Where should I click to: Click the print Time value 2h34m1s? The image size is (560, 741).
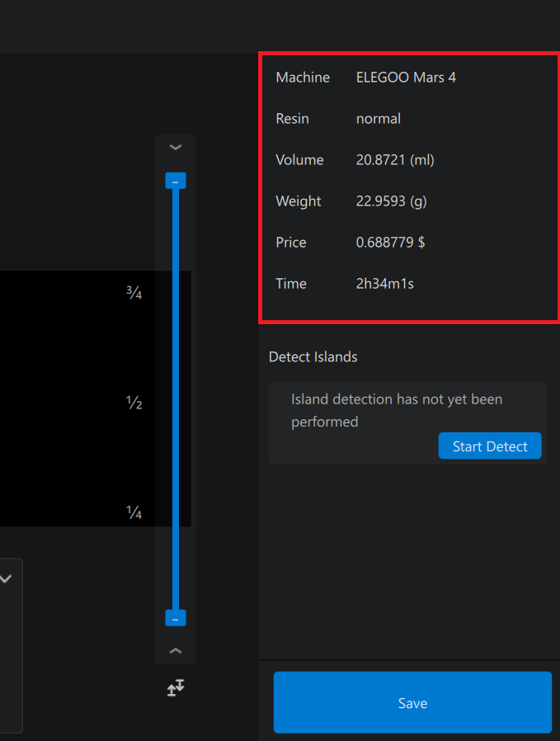[x=384, y=284]
